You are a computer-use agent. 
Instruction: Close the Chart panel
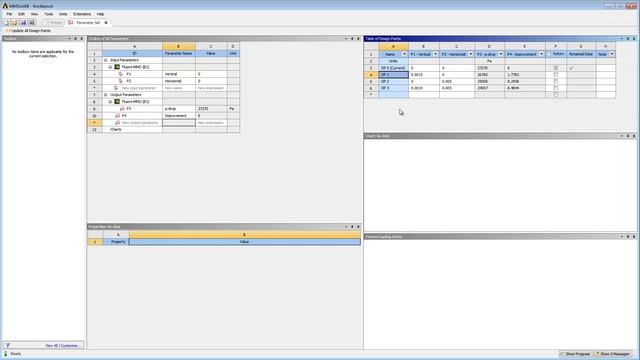tap(634, 136)
